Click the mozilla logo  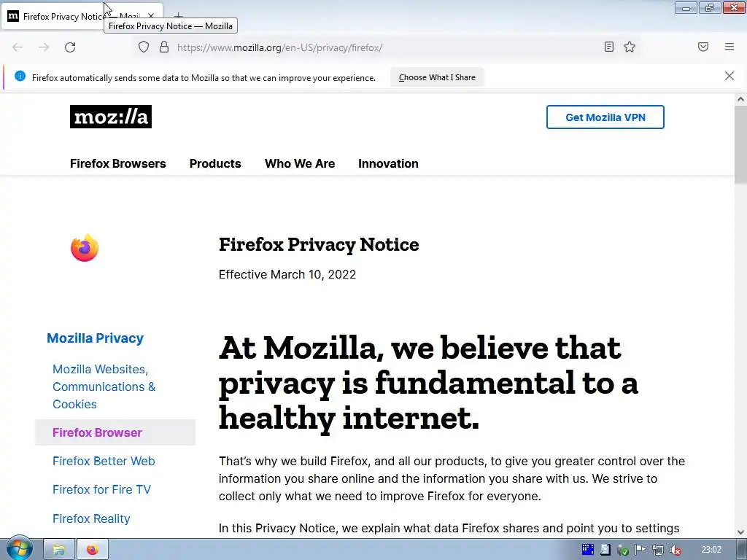111,117
